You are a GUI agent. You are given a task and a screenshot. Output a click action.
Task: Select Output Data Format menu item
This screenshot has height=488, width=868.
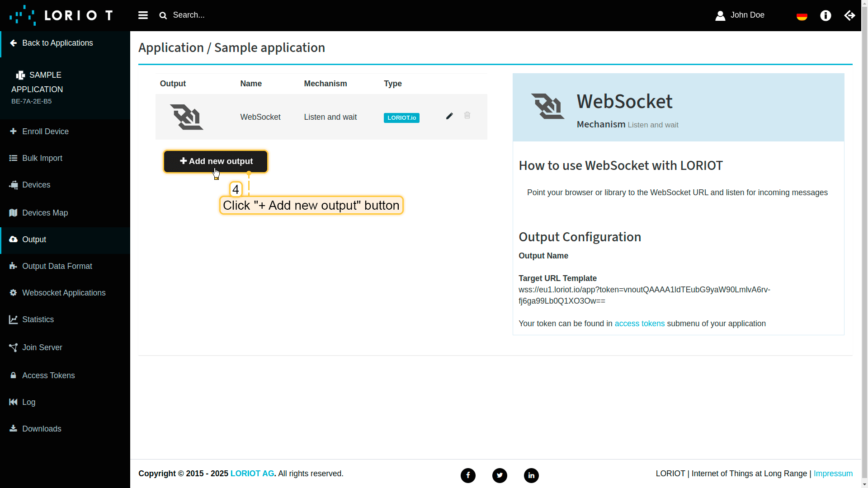coord(57,266)
